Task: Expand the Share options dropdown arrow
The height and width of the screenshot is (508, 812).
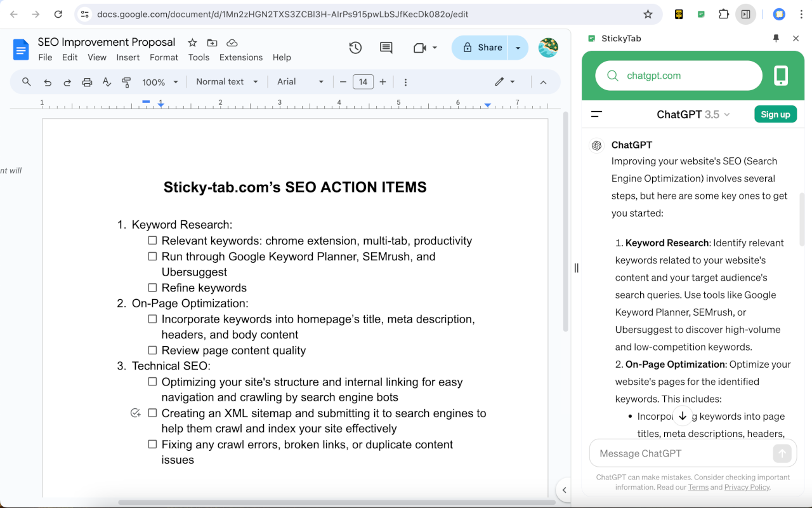Action: (x=518, y=48)
